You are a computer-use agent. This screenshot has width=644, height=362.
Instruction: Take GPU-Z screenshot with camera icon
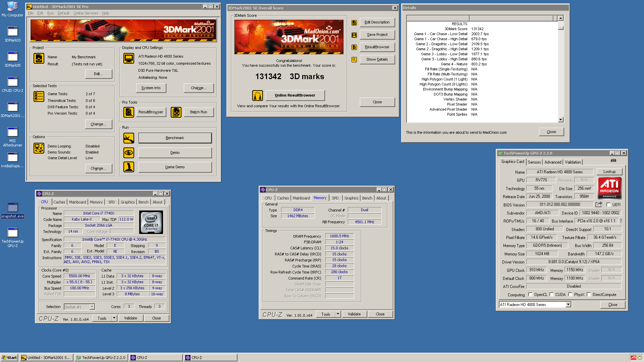613,161
